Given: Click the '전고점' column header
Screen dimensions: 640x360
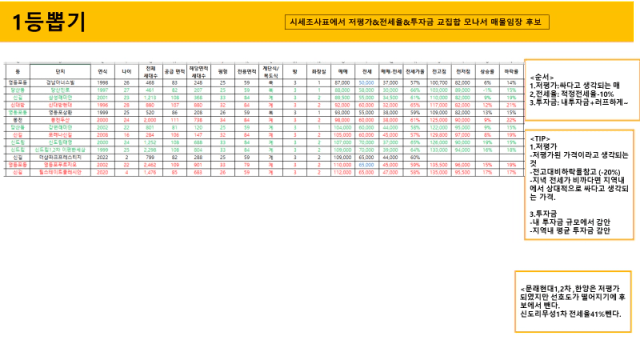Looking at the screenshot, I should pos(439,71).
